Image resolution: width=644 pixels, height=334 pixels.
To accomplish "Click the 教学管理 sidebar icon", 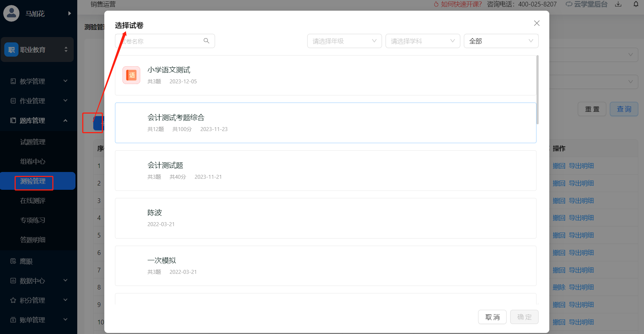I will (x=13, y=81).
